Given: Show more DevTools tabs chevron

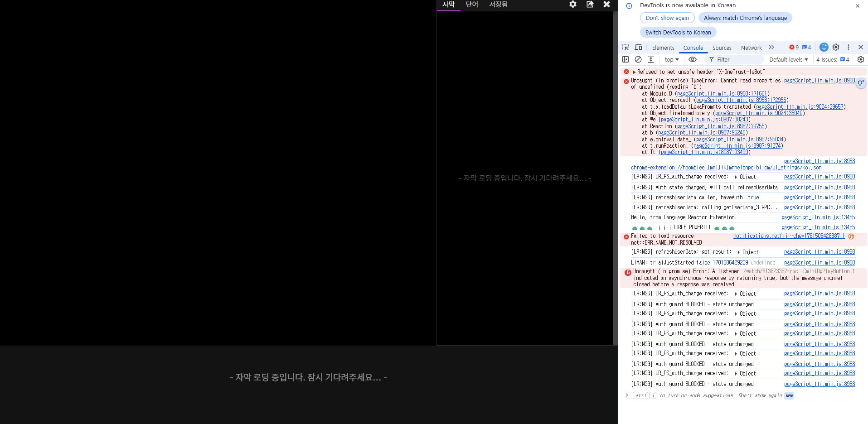Looking at the screenshot, I should [771, 47].
